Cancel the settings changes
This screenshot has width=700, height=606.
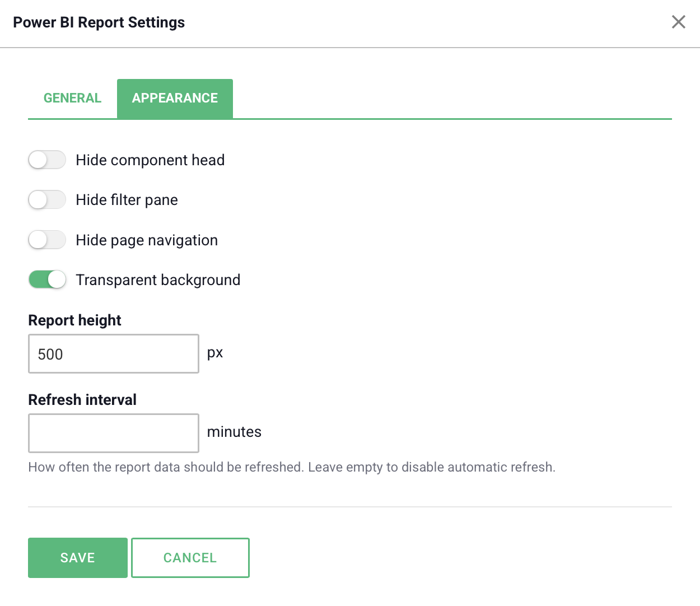pos(190,558)
